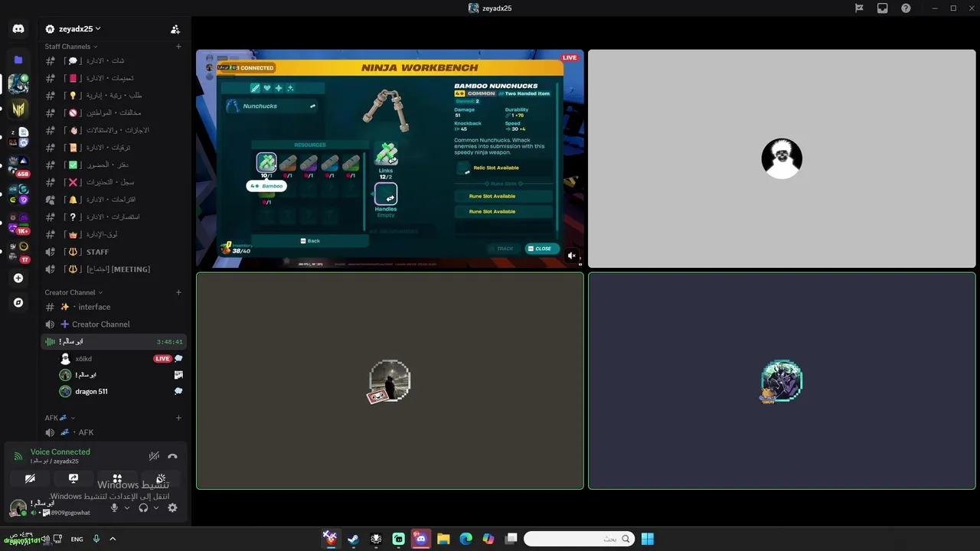Click LIVE badge next to x6lkd
This screenshot has width=980, height=551.
(x=162, y=359)
